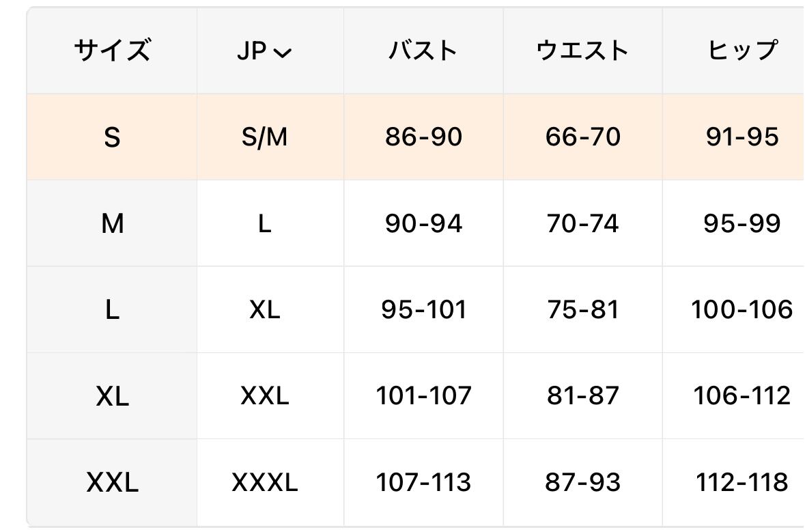The image size is (805, 532).
Task: Click bust value 86-90
Action: click(x=423, y=137)
